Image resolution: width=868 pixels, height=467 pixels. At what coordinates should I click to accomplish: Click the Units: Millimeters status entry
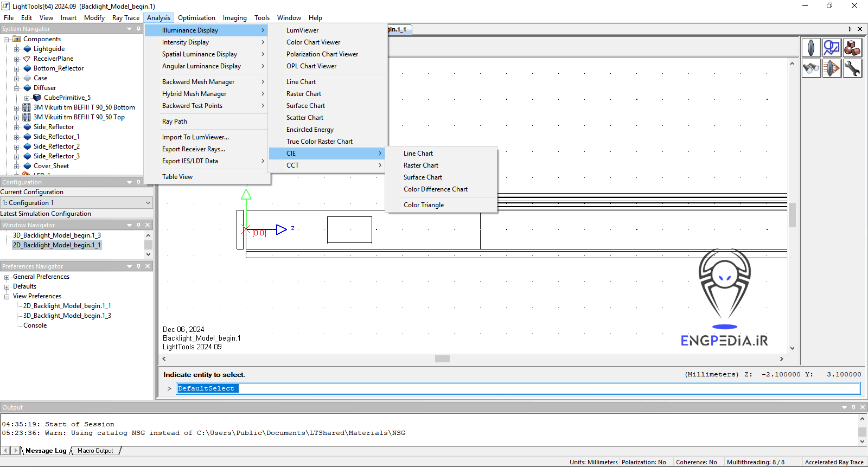[x=593, y=462]
